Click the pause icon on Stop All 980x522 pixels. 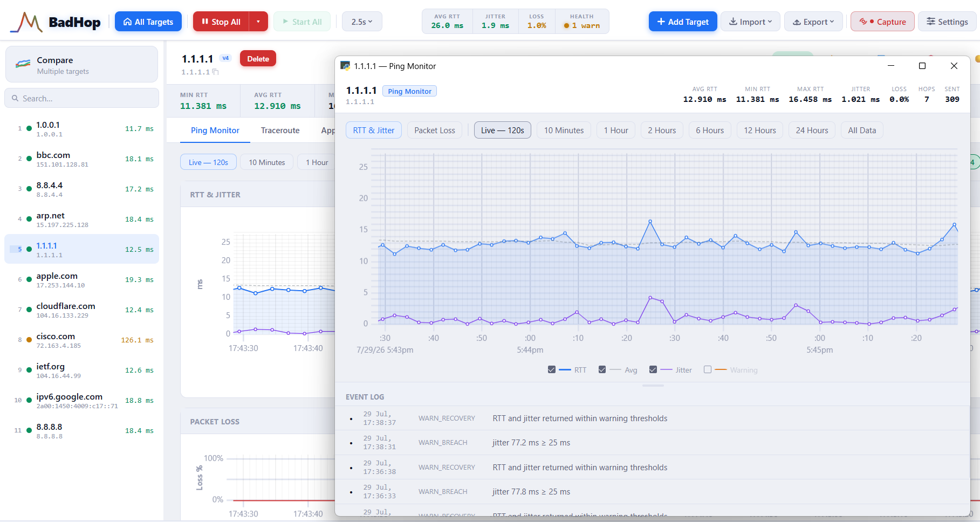point(205,22)
